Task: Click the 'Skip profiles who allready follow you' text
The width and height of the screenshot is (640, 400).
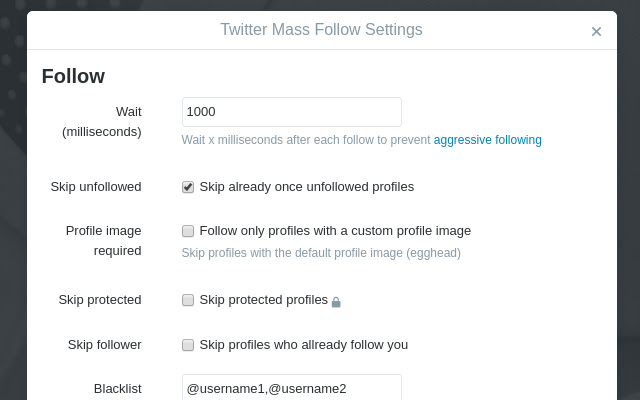Action: pos(303,344)
